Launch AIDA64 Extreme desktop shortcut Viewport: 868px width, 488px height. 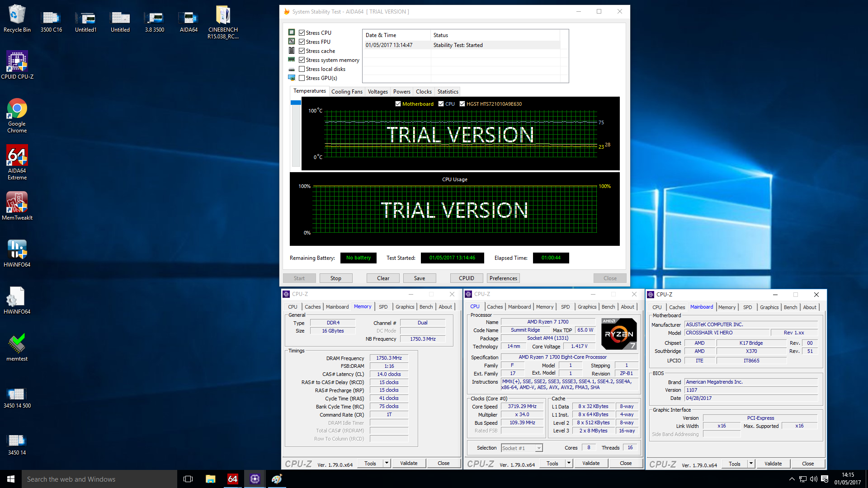17,163
